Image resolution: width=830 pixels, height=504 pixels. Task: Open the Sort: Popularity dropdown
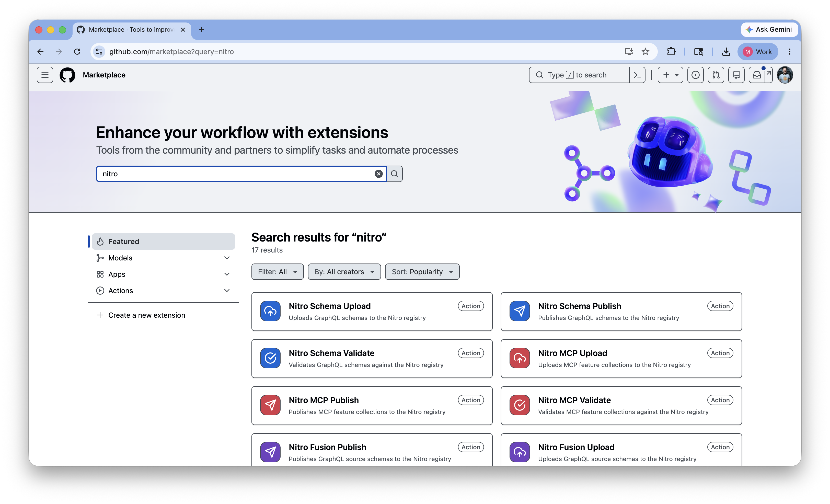[422, 271]
